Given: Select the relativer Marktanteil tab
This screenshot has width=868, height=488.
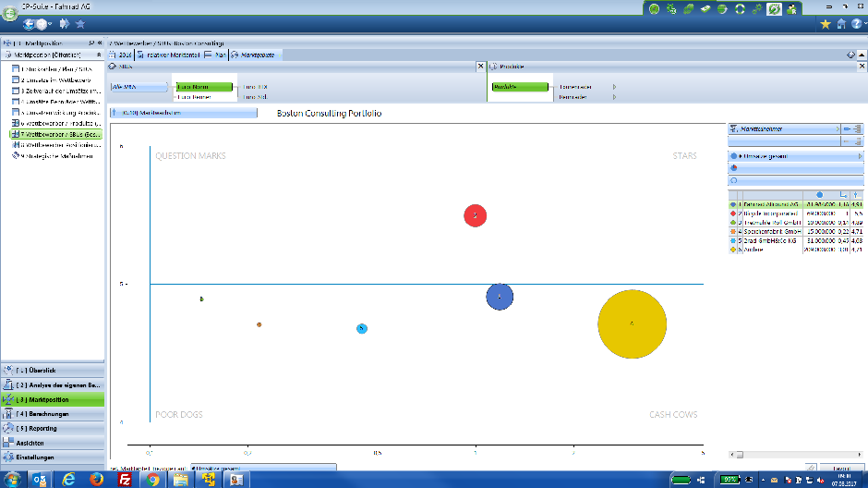Looking at the screenshot, I should coord(168,55).
